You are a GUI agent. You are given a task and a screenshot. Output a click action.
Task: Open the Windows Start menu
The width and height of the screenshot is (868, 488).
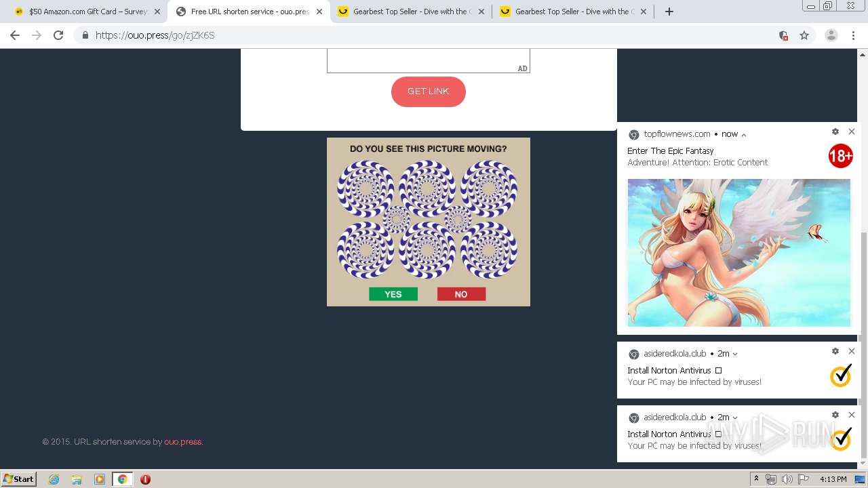19,479
